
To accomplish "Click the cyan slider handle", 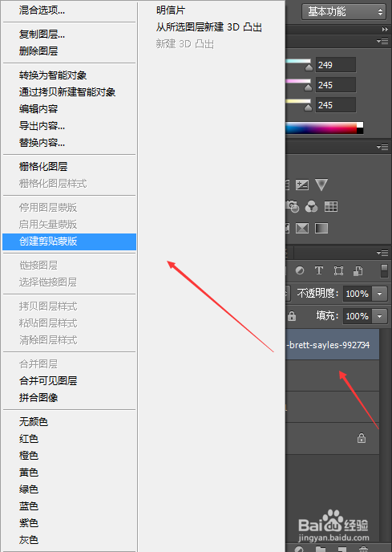I will point(309,67).
